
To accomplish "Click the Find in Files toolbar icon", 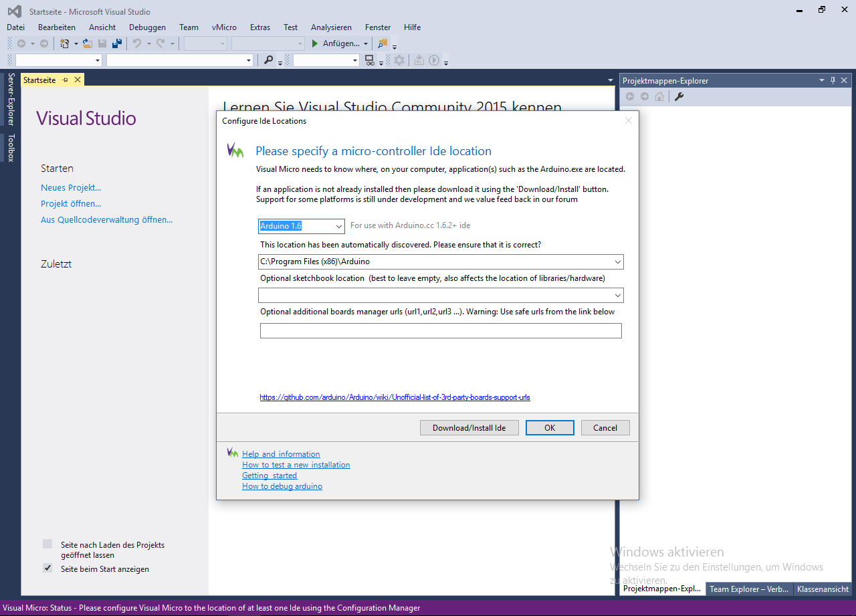I will tap(383, 43).
